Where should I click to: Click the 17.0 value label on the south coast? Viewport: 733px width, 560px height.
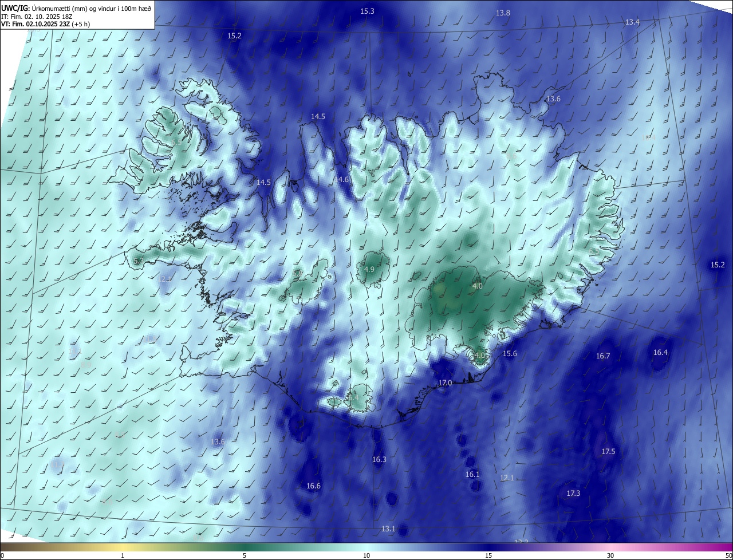point(445,382)
